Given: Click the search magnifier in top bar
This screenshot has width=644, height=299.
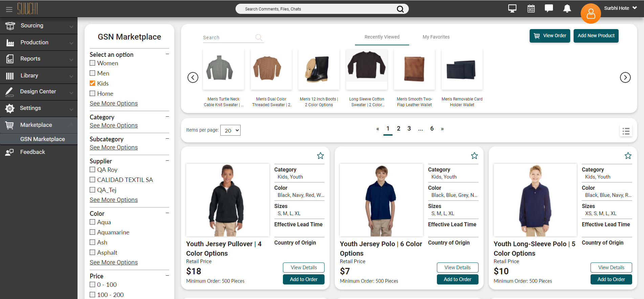Looking at the screenshot, I should (400, 9).
